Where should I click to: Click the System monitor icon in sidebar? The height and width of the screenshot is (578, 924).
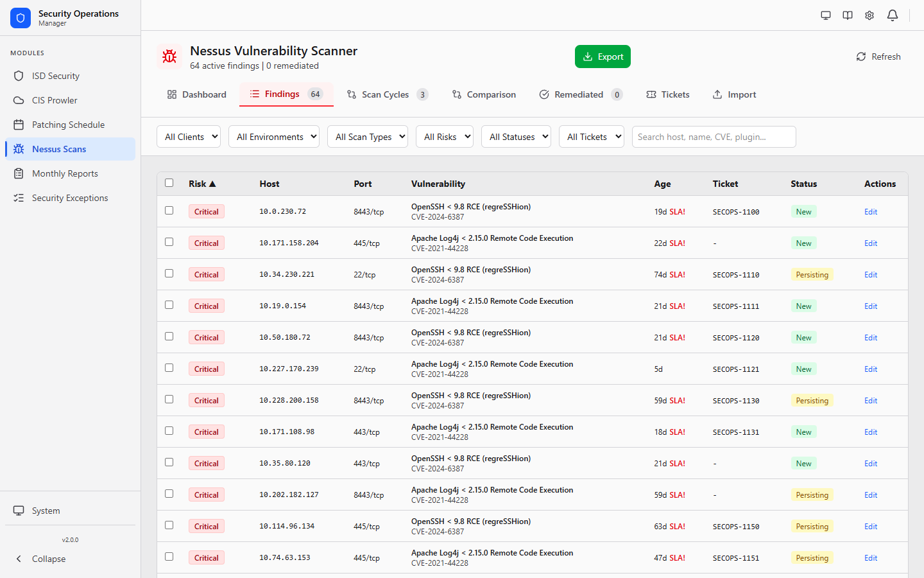pos(19,511)
